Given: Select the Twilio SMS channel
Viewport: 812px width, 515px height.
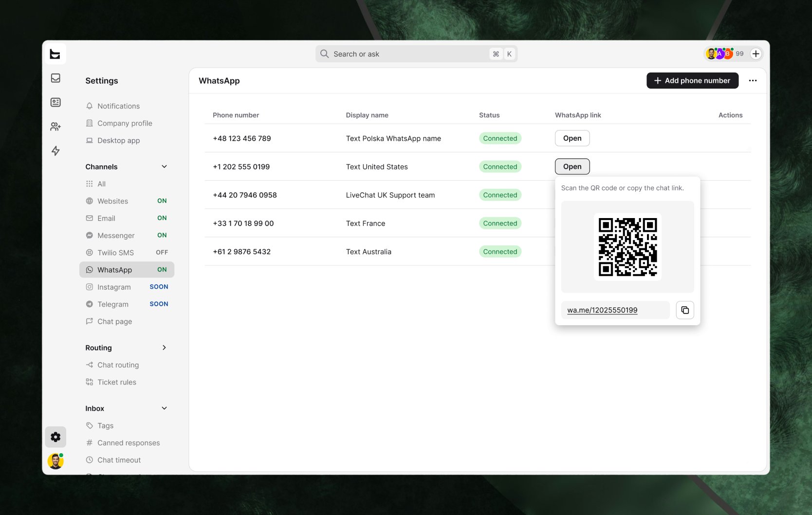Looking at the screenshot, I should [127, 253].
